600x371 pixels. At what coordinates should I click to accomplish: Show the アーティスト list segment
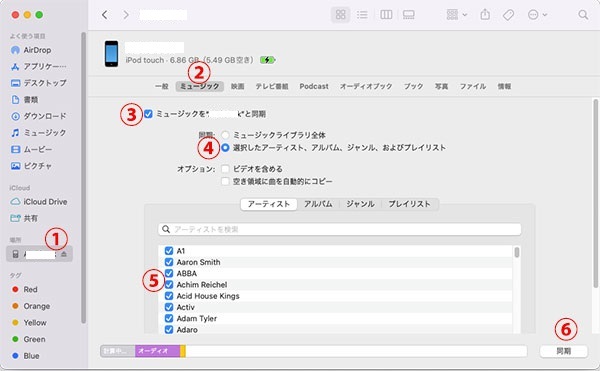tap(269, 204)
